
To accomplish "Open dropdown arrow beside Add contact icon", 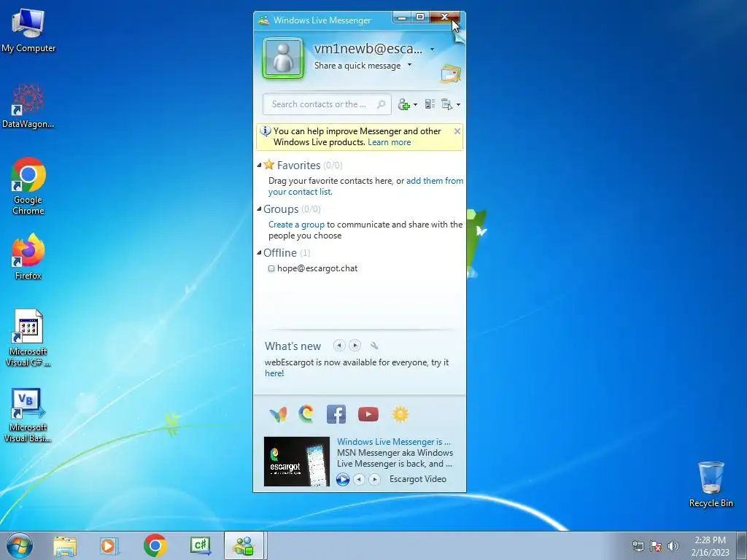I will pyautogui.click(x=415, y=105).
